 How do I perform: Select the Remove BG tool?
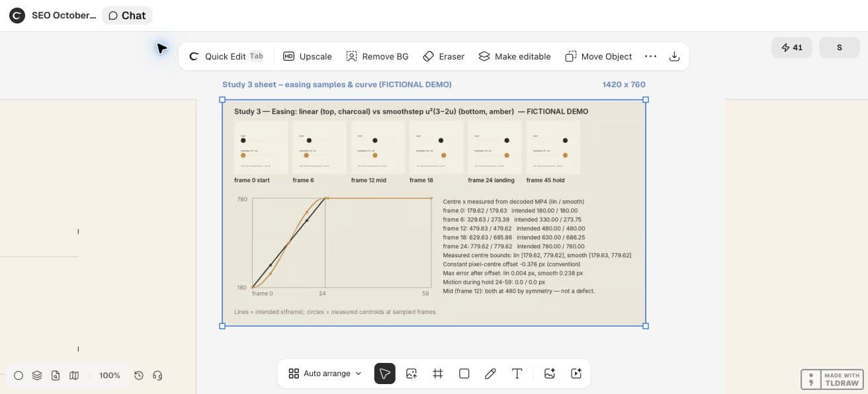[377, 56]
